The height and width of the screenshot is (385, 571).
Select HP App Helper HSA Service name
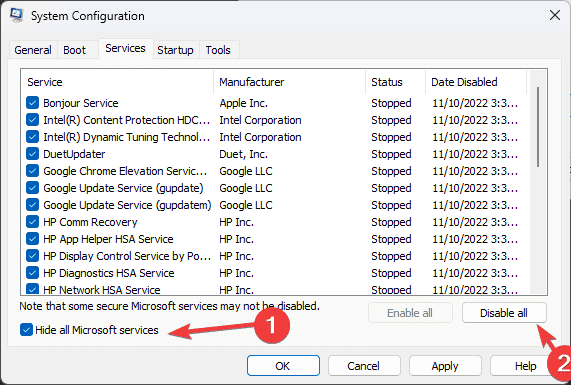108,239
